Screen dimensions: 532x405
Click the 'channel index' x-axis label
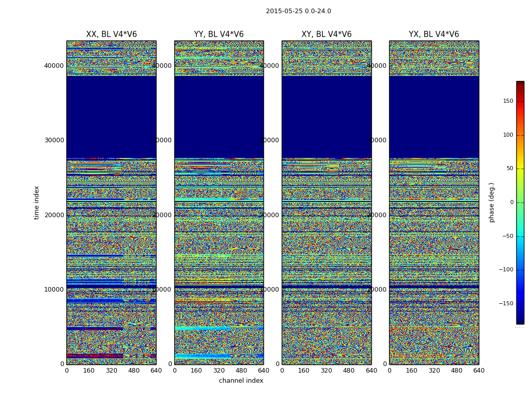(241, 381)
